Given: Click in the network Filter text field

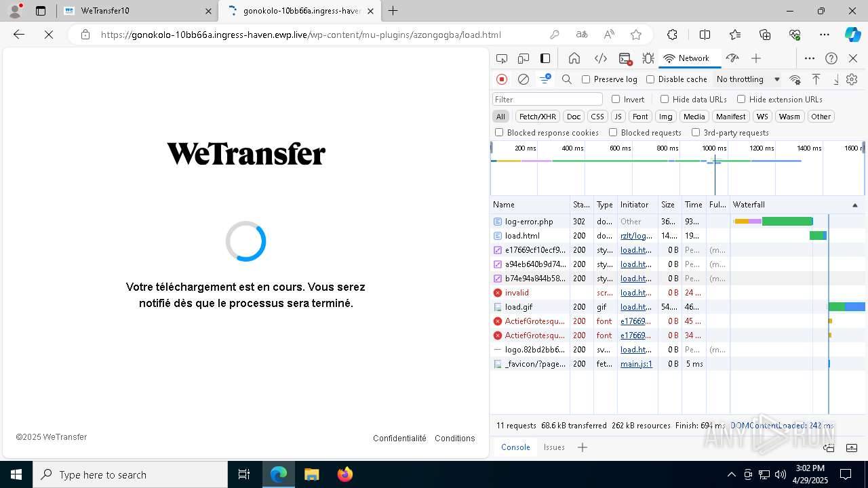Looking at the screenshot, I should click(x=547, y=100).
